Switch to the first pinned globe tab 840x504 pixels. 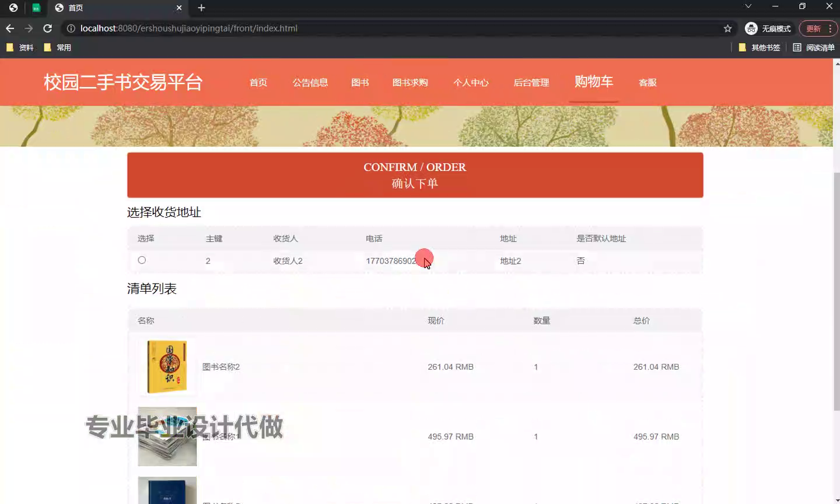tap(13, 8)
